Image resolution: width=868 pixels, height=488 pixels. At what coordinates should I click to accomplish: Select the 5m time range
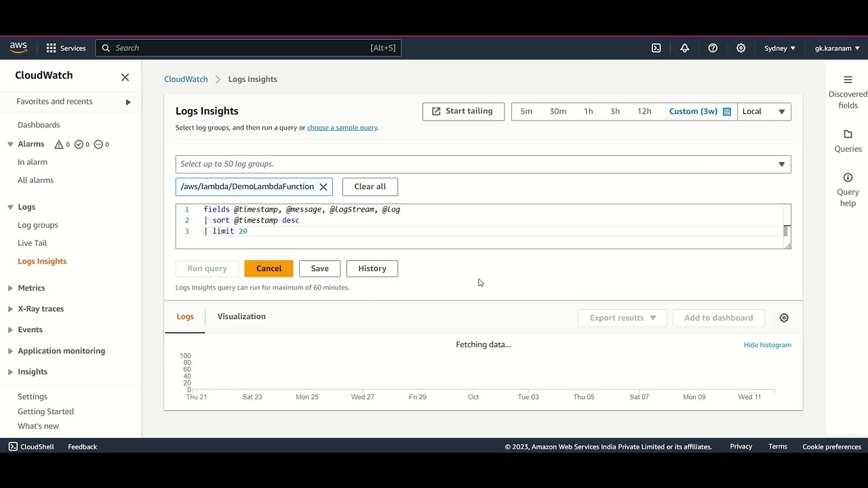tap(526, 112)
